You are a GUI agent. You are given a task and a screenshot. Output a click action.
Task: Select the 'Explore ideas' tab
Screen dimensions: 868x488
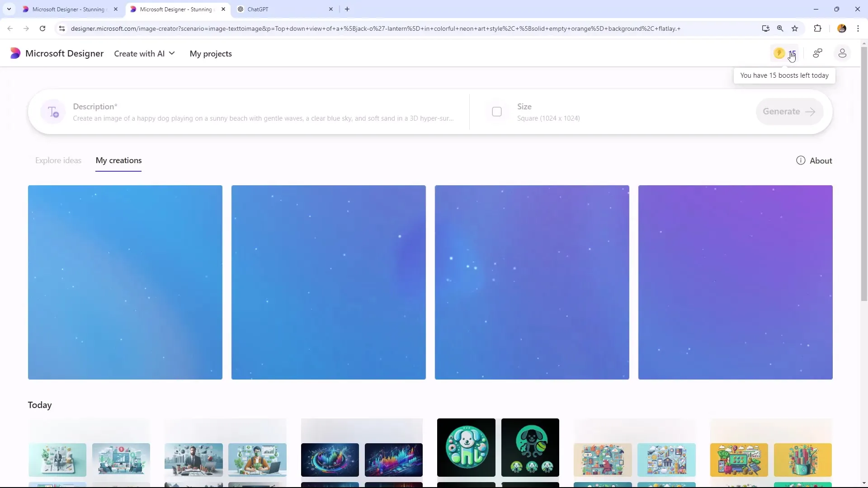click(x=58, y=160)
